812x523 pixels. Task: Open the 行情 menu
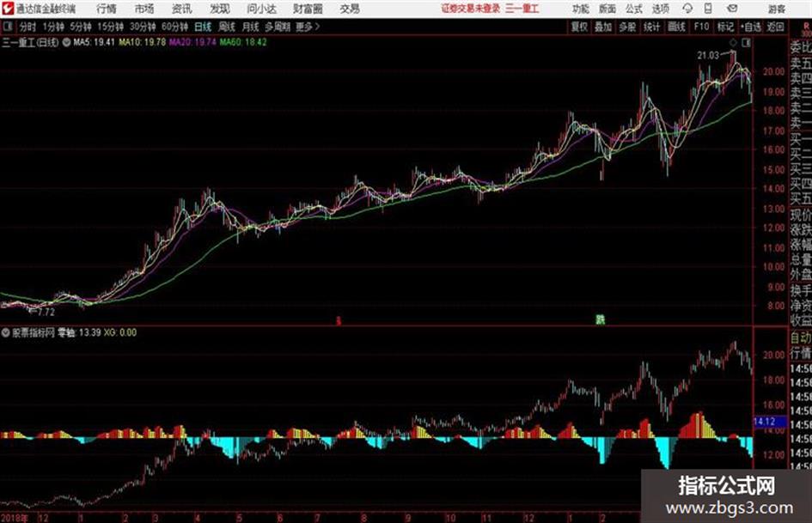pyautogui.click(x=107, y=9)
